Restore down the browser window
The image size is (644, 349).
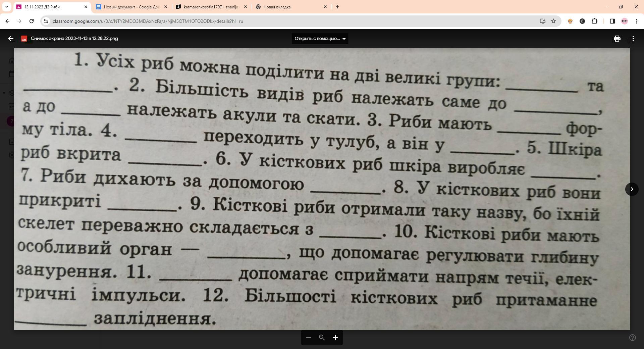(621, 7)
